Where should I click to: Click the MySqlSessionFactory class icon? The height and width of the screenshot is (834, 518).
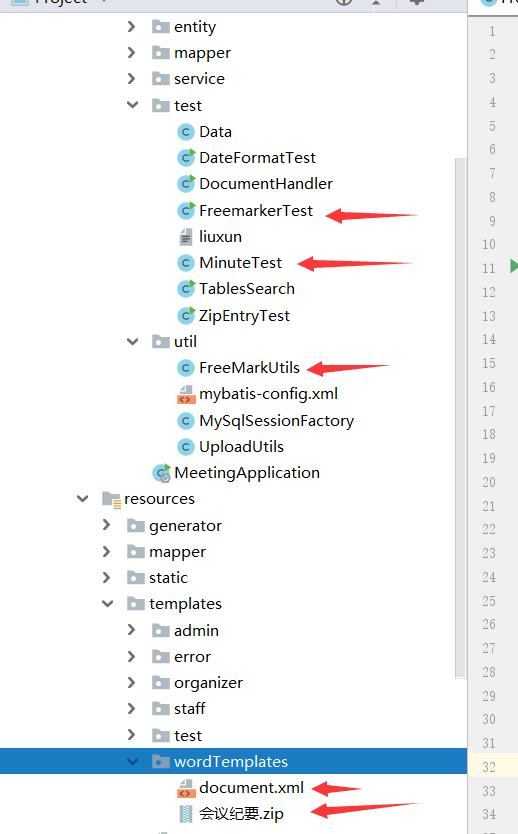pyautogui.click(x=186, y=421)
